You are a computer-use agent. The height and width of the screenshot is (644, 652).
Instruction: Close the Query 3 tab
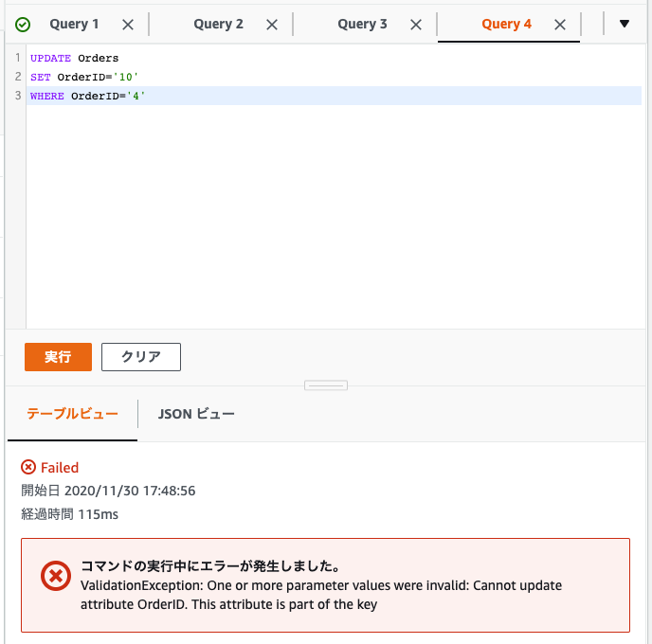[416, 25]
